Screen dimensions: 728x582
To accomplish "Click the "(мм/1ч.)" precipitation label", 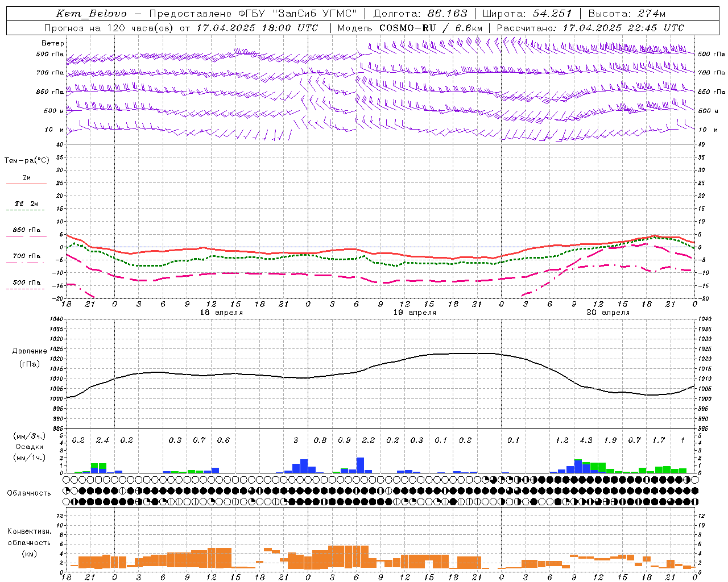I will pos(29,458).
